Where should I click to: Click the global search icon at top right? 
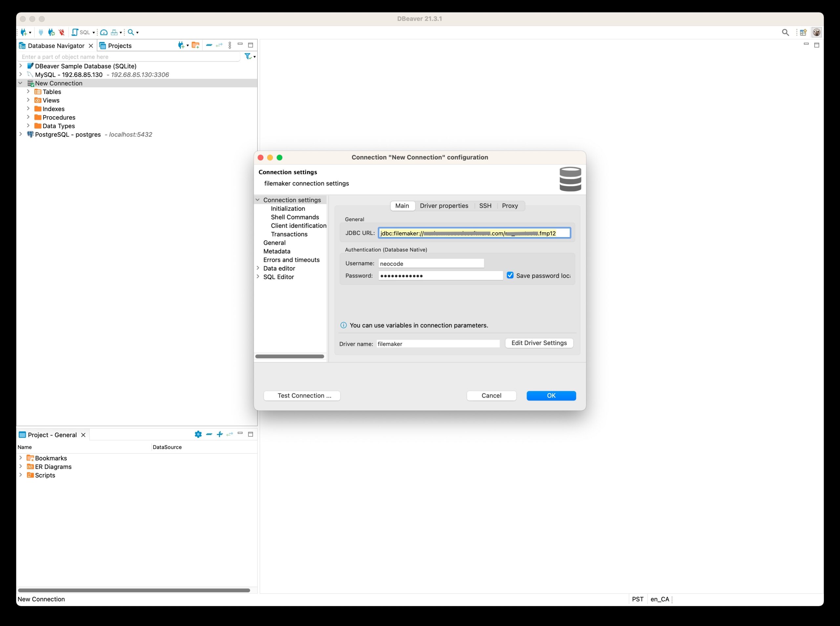(786, 32)
